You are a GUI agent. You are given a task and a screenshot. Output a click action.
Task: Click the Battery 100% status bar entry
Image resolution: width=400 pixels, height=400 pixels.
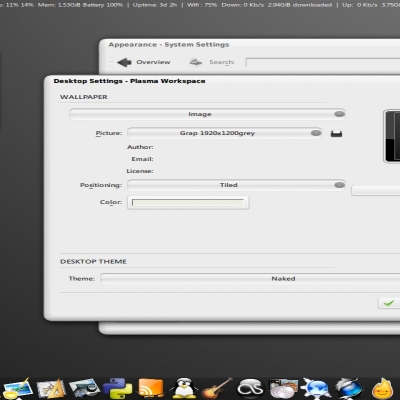click(104, 5)
